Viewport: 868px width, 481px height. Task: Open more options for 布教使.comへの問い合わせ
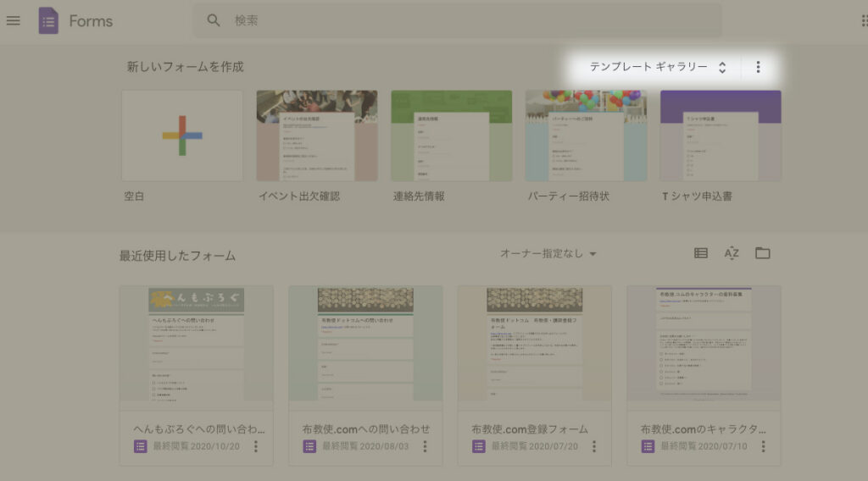pyautogui.click(x=426, y=446)
